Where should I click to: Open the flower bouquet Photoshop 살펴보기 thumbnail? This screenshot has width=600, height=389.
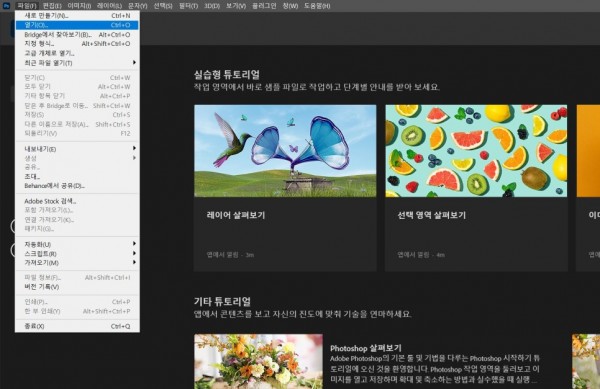click(258, 361)
